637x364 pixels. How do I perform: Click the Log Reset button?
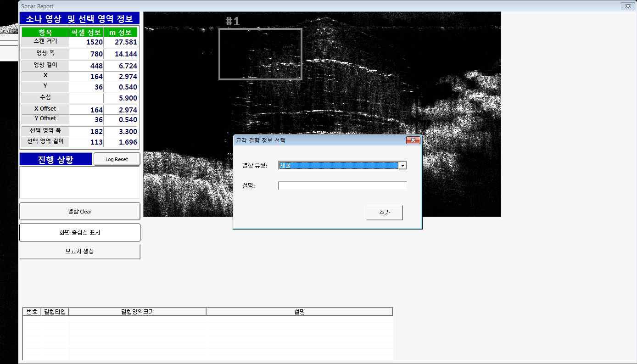117,159
